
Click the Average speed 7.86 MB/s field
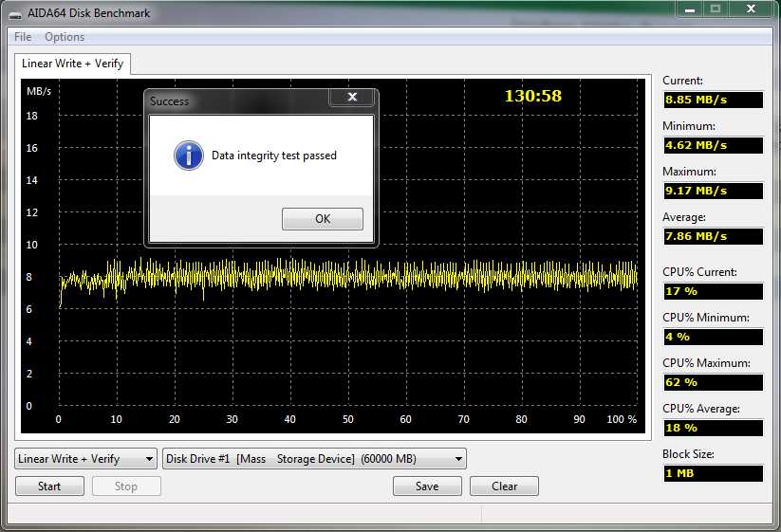pos(713,236)
